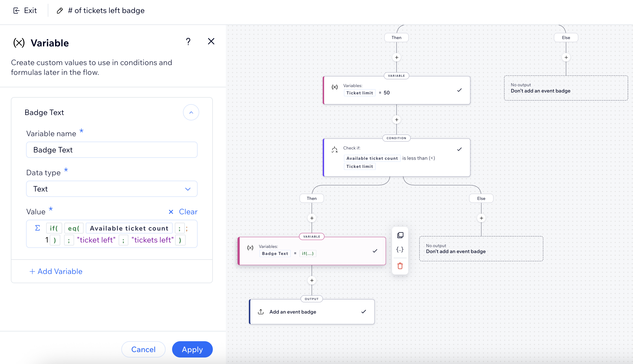Collapse the Badge Text section
The image size is (633, 364).
coord(191,112)
